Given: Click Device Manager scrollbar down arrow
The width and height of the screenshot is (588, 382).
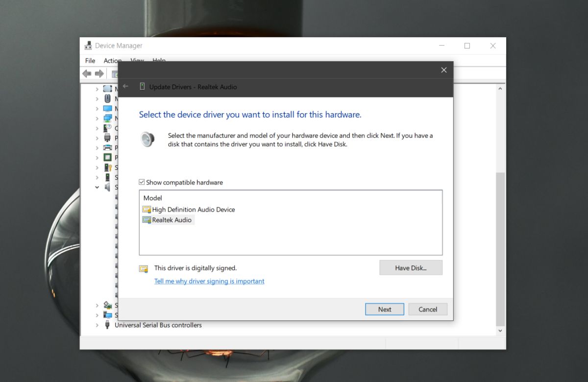Looking at the screenshot, I should pyautogui.click(x=500, y=331).
